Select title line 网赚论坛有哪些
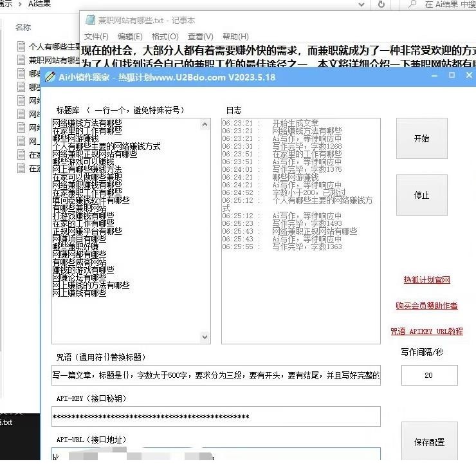This screenshot has width=476, height=475. coord(79,277)
